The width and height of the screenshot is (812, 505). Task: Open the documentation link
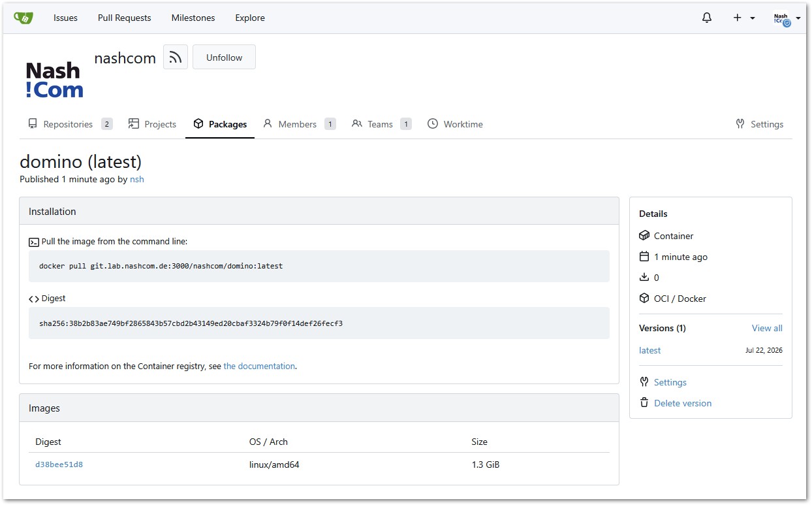coord(259,366)
